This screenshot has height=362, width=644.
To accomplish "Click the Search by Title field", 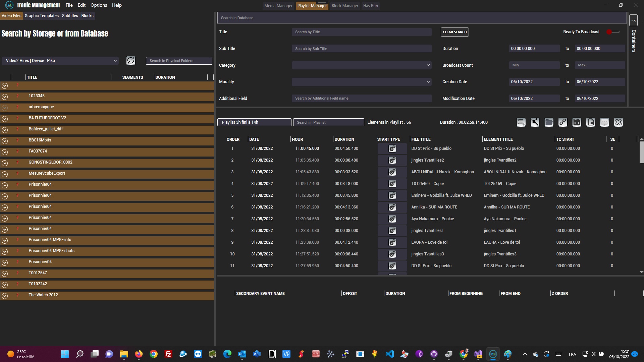I will (x=362, y=32).
